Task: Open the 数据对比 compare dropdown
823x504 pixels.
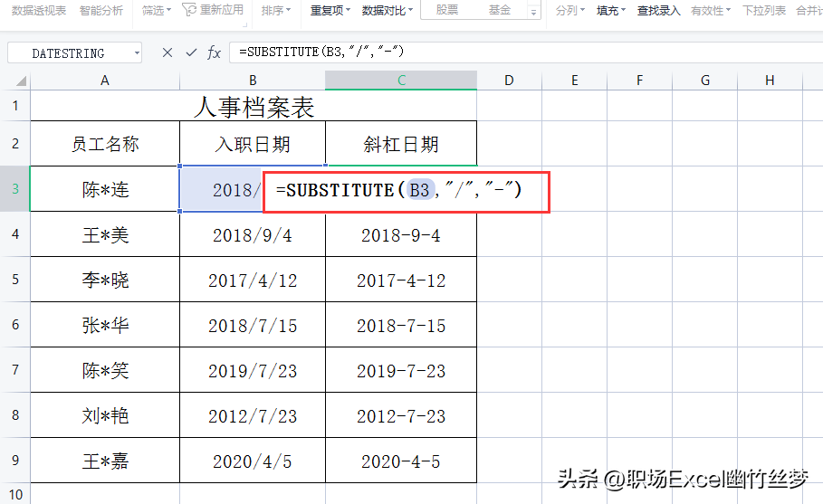Action: pos(388,10)
